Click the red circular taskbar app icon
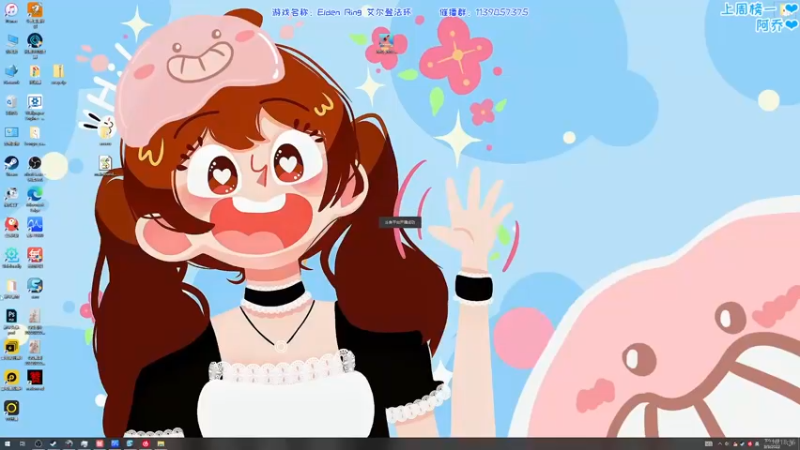This screenshot has width=800, height=450. (x=145, y=444)
